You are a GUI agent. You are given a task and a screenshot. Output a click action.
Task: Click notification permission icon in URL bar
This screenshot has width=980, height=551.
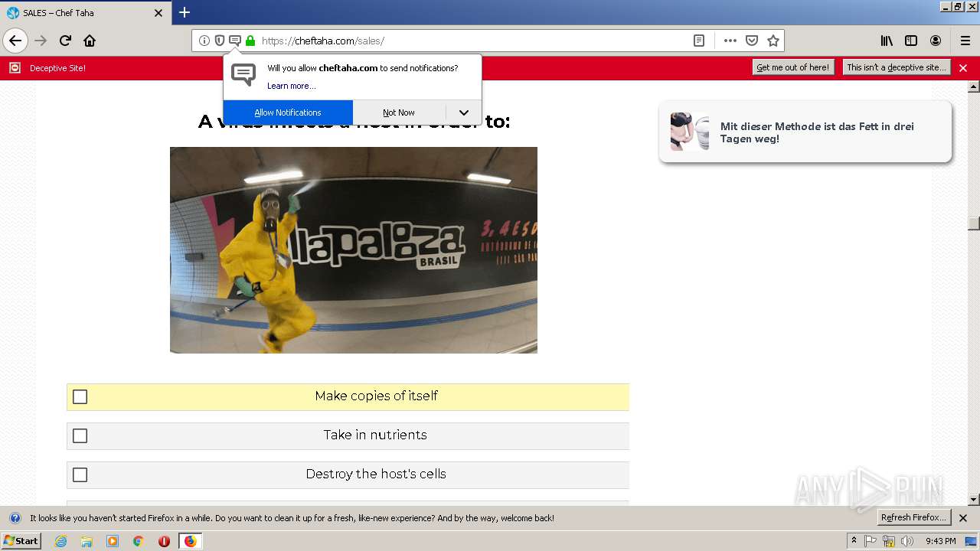pos(235,41)
